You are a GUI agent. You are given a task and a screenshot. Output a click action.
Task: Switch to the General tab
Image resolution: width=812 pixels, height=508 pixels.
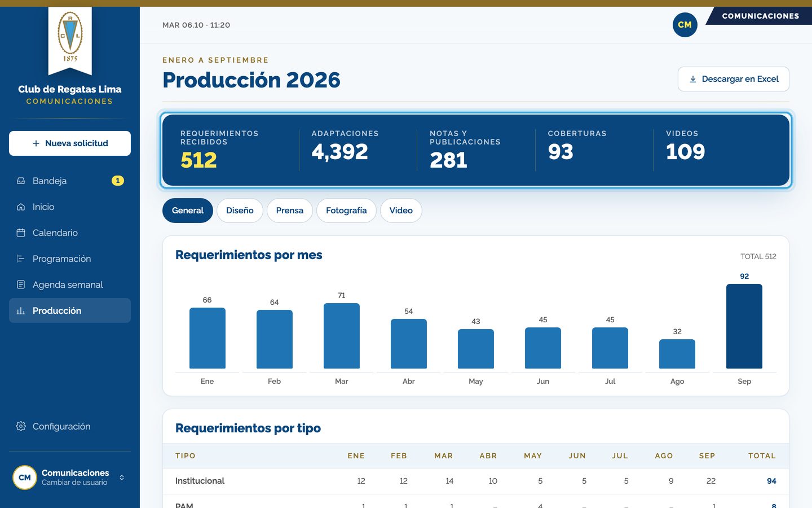click(x=188, y=211)
